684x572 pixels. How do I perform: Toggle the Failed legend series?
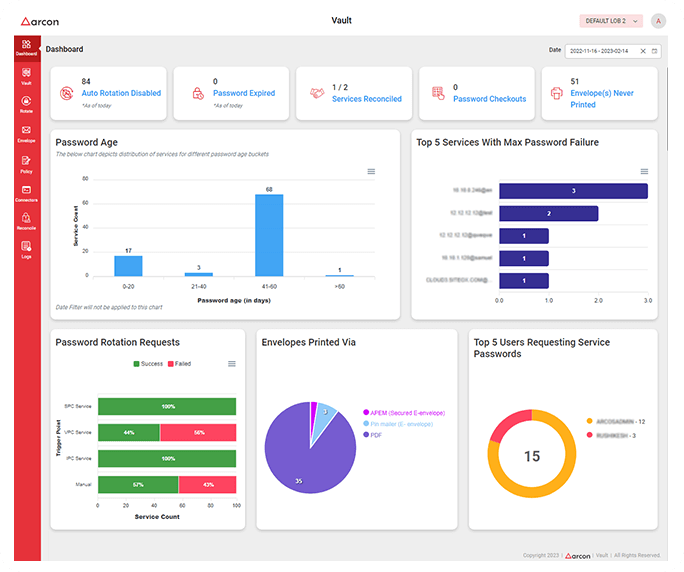[x=179, y=363]
